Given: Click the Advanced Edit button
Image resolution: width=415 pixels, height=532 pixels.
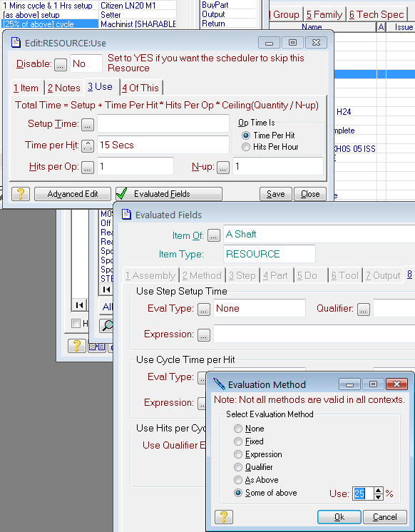Looking at the screenshot, I should (x=73, y=194).
